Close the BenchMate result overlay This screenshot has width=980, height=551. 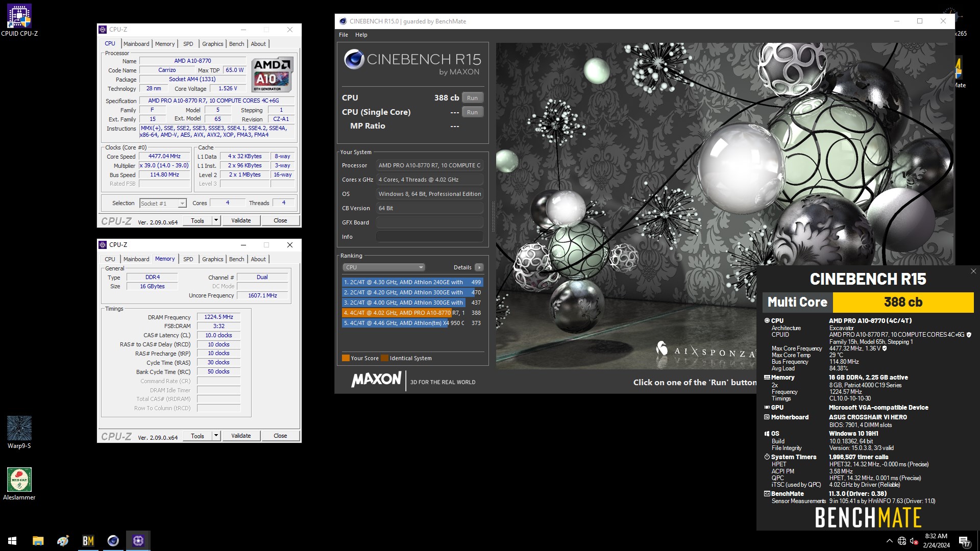[973, 271]
